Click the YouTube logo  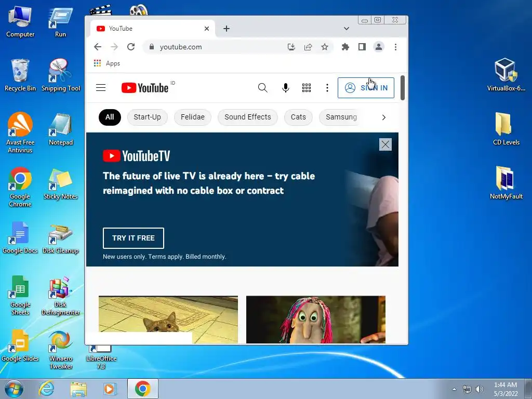[145, 88]
